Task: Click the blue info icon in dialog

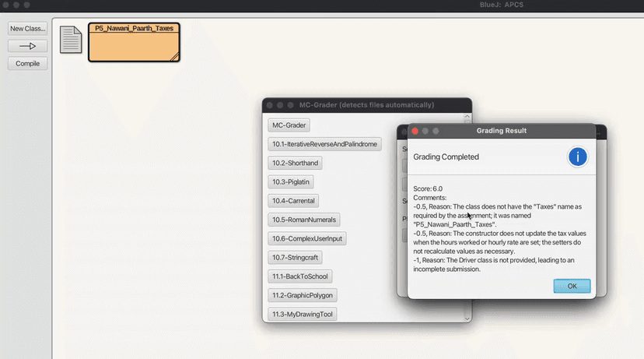Action: coord(578,157)
